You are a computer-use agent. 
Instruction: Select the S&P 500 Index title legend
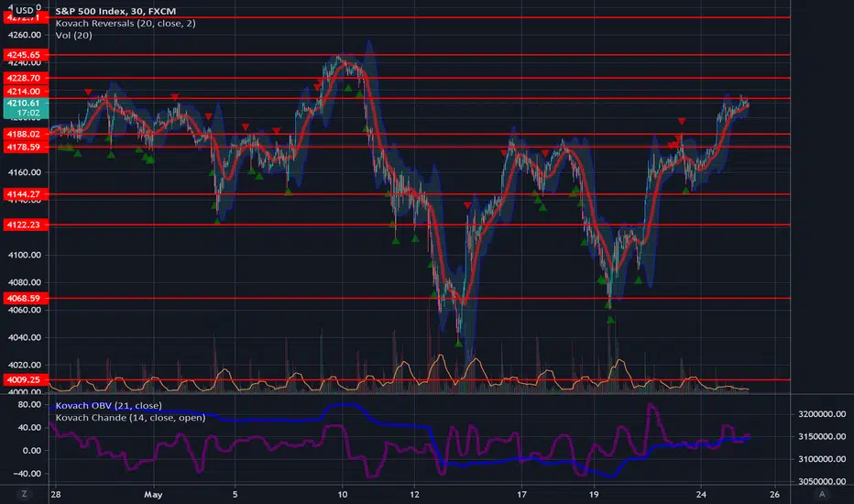(115, 11)
